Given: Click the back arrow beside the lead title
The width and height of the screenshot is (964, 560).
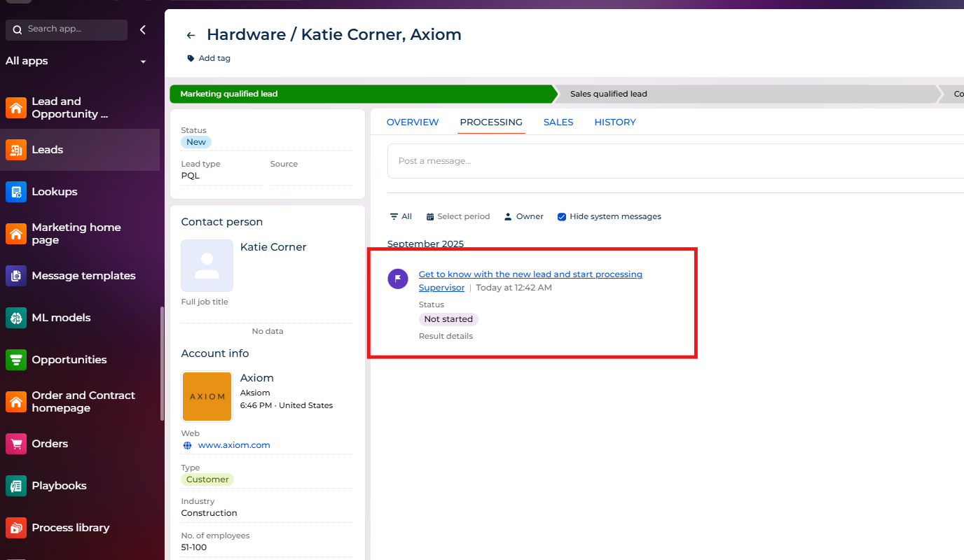Looking at the screenshot, I should [x=191, y=35].
